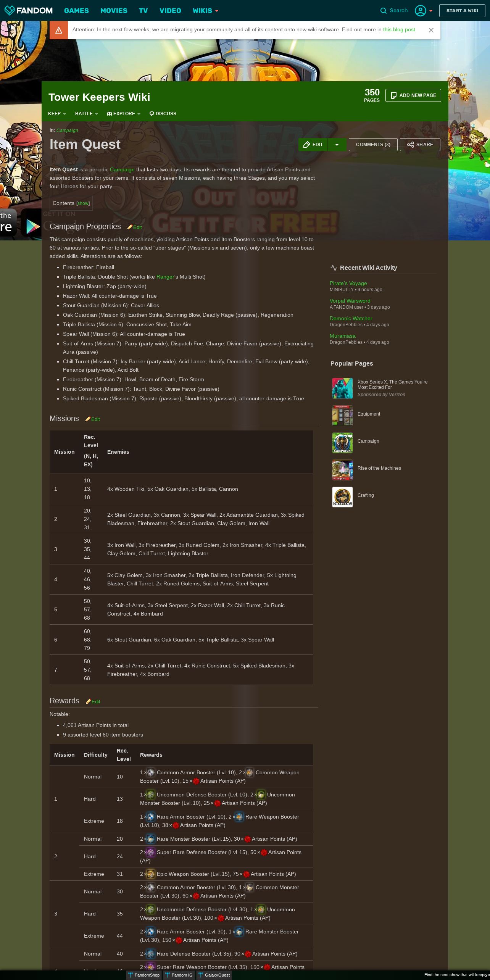Click Uncommon Defense Booster icon, Lvl. 30
Screen dimensions: 490x980
[x=151, y=909]
